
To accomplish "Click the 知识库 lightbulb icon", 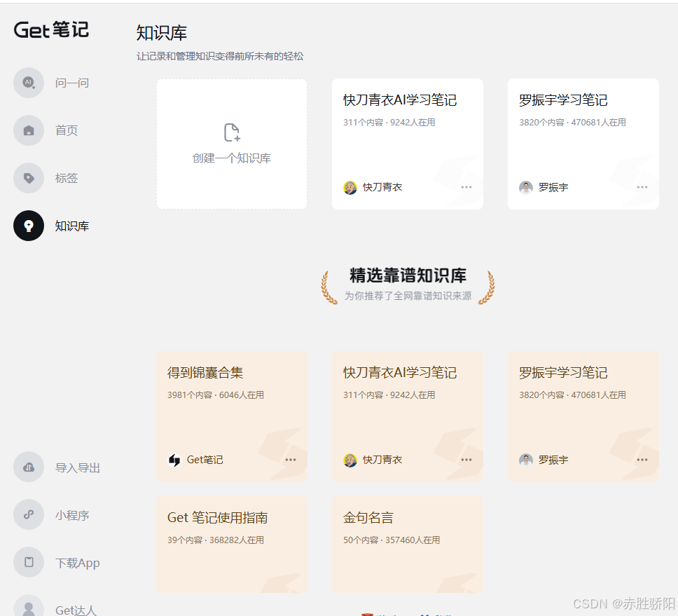I will click(29, 226).
